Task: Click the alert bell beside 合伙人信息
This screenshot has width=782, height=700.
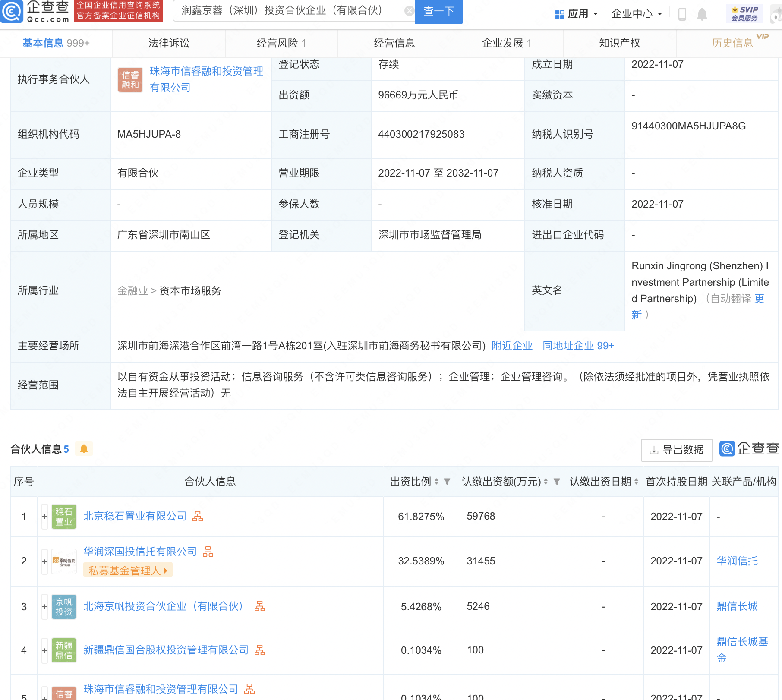Action: click(x=84, y=449)
